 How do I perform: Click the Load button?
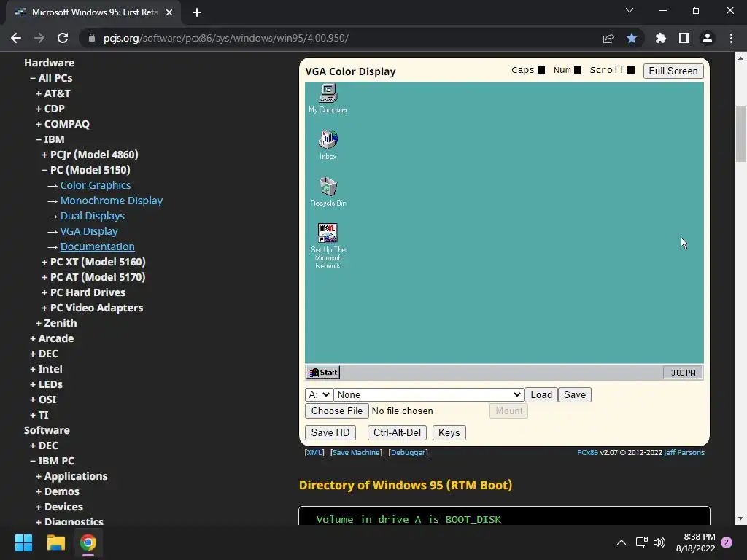tap(541, 394)
